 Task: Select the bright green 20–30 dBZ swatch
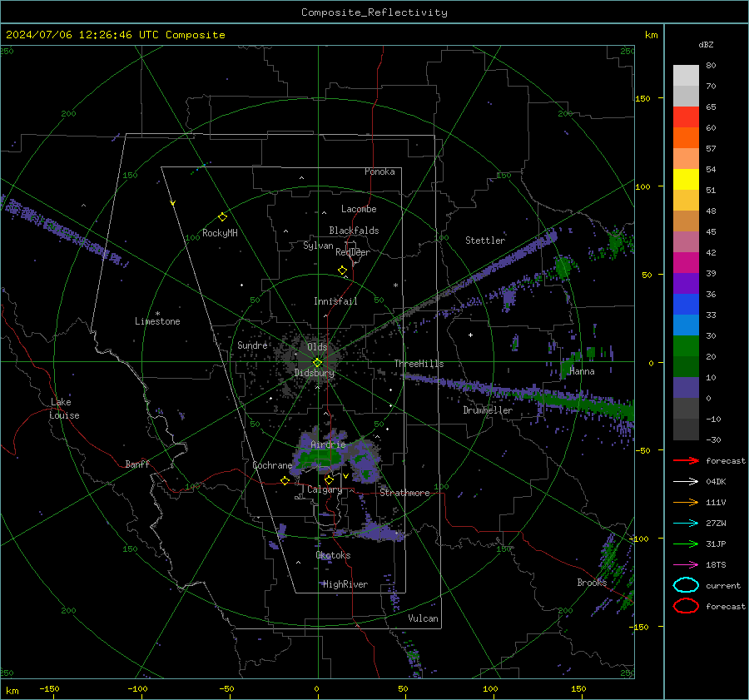pos(686,345)
